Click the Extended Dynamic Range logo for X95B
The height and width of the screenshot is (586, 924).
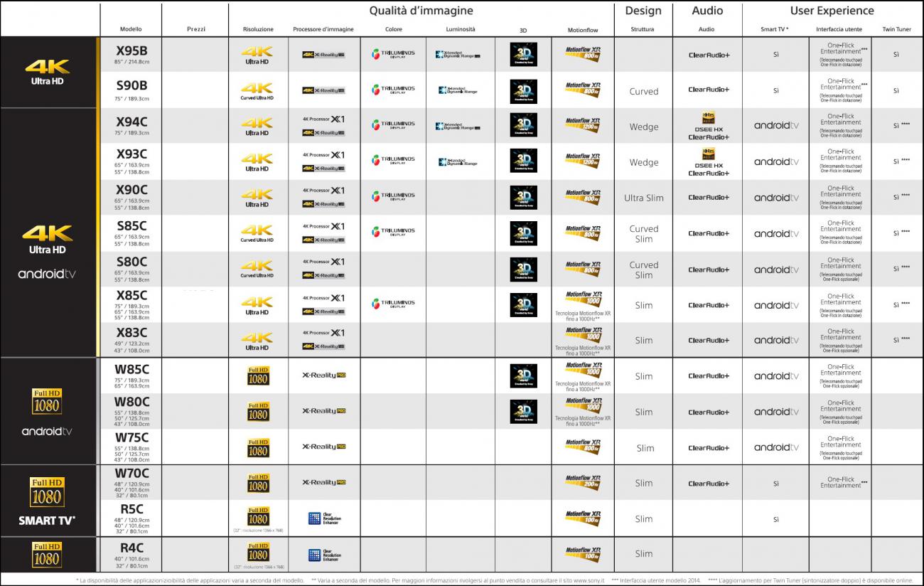point(458,55)
